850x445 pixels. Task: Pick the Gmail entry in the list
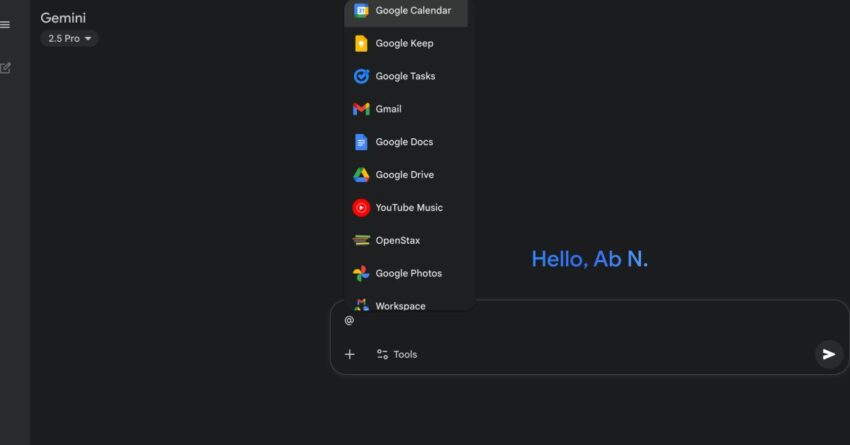388,109
